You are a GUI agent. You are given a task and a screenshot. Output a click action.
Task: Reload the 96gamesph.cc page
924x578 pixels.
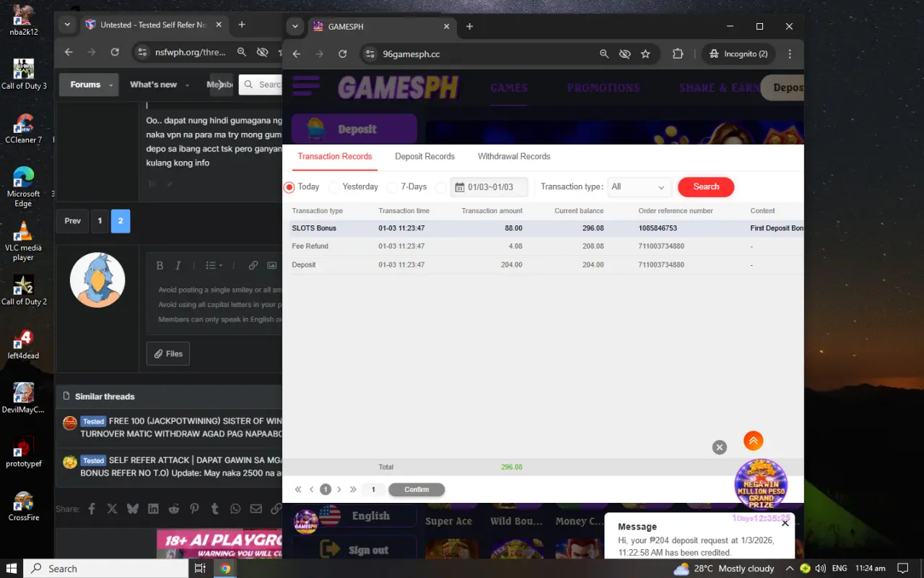343,54
